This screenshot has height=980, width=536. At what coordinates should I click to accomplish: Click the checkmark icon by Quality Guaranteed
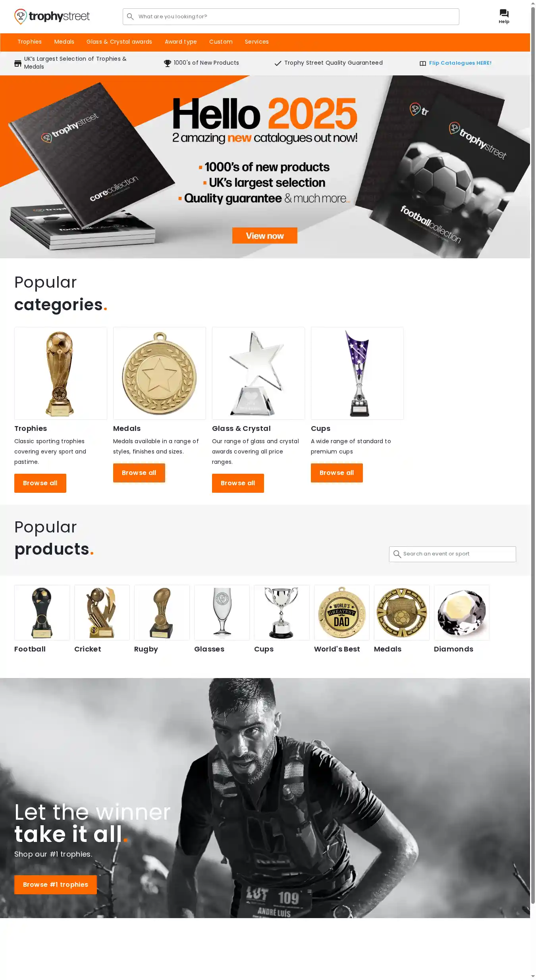coord(278,63)
